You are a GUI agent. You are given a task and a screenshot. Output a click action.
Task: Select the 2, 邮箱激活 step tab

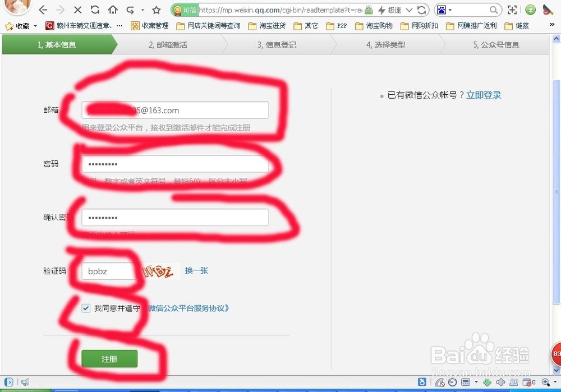[168, 45]
